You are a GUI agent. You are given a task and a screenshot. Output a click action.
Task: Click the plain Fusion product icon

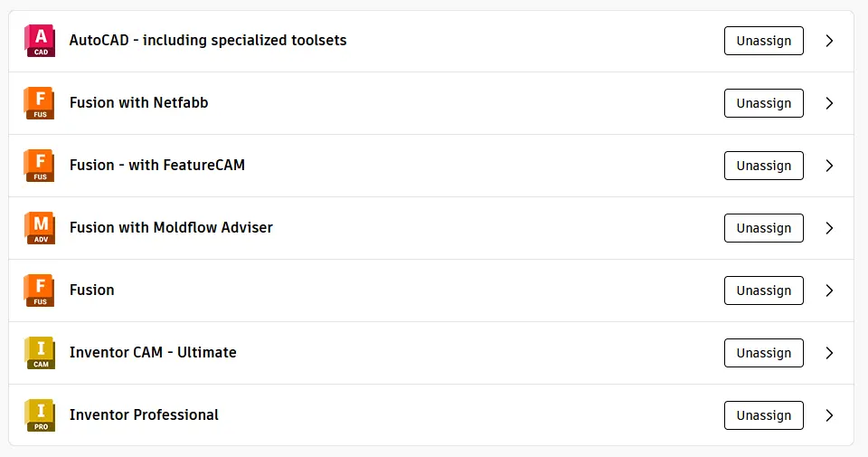tap(40, 290)
